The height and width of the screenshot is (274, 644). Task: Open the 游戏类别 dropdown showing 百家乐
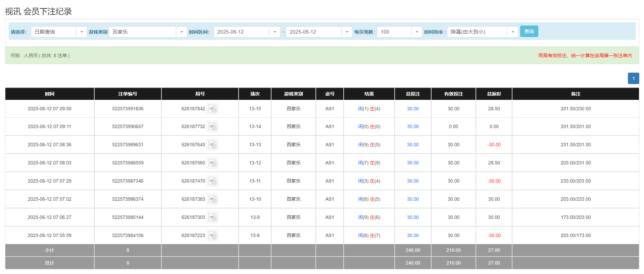click(181, 32)
